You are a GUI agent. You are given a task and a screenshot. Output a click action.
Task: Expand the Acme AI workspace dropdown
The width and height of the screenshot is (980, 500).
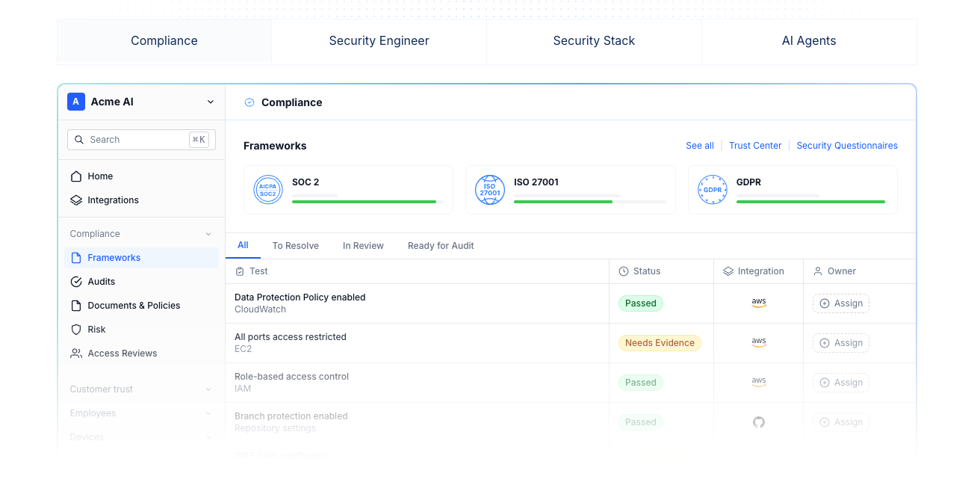point(211,102)
